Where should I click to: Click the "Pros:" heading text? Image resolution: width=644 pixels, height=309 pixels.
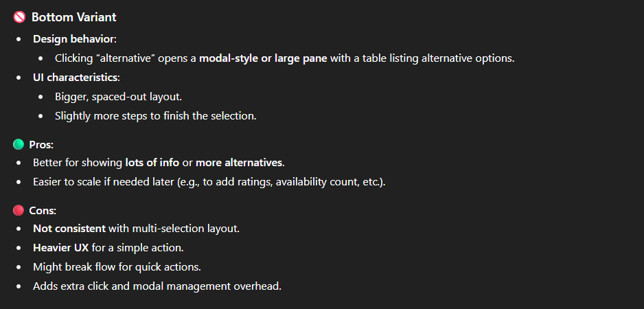coord(41,144)
